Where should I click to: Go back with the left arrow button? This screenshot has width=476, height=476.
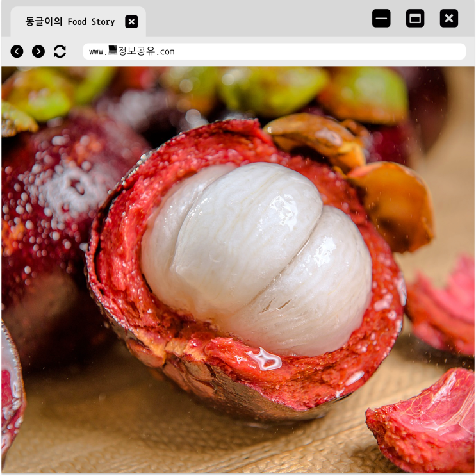(17, 51)
